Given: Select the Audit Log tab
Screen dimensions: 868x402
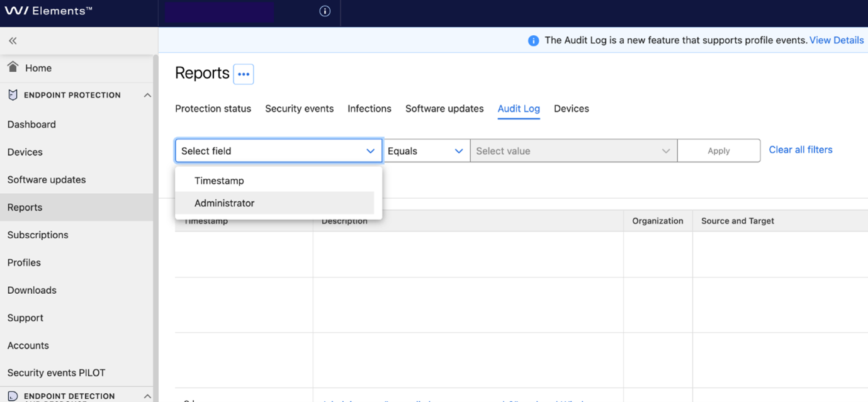Looking at the screenshot, I should pyautogui.click(x=519, y=109).
